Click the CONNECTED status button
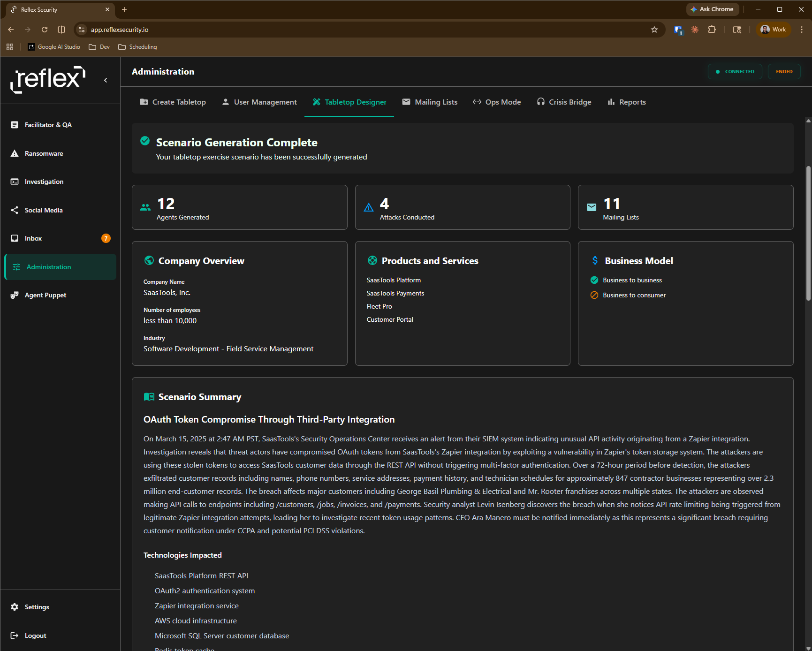 coord(735,72)
